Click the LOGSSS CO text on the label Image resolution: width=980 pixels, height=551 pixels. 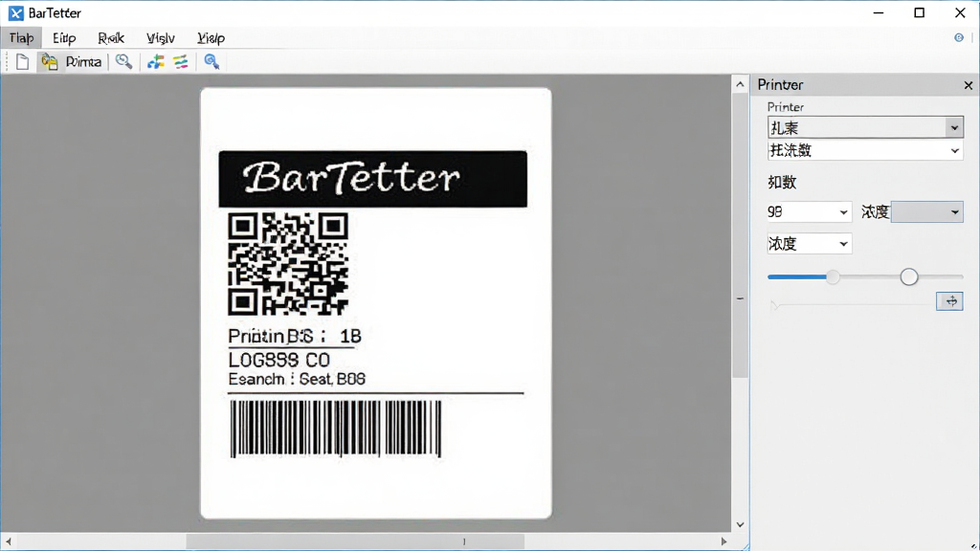click(x=278, y=360)
